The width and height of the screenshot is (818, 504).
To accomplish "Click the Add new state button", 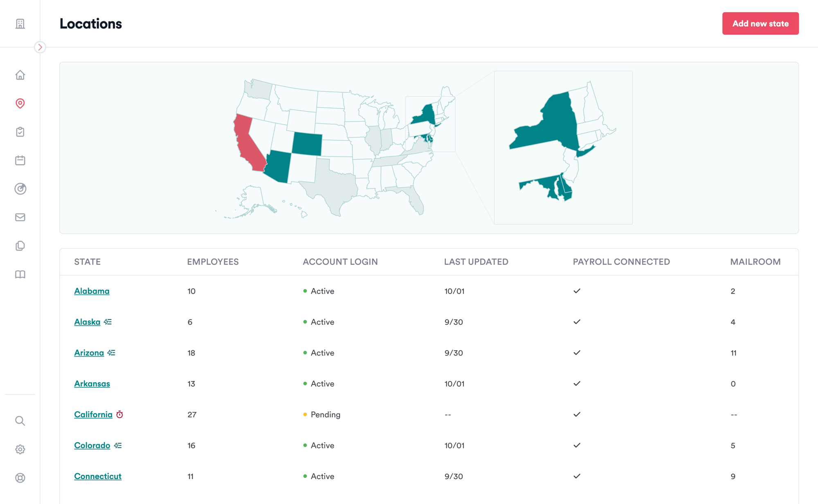I will pyautogui.click(x=760, y=24).
